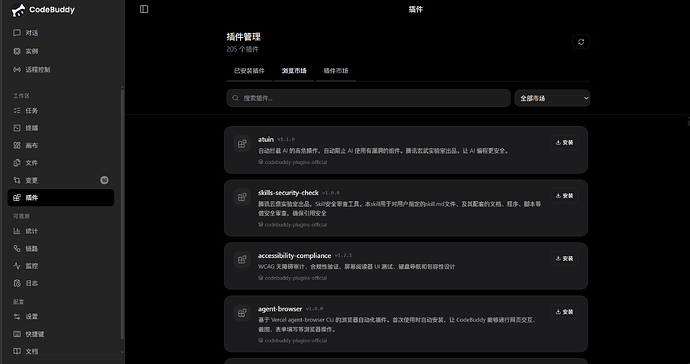The image size is (690, 364).
Task: Click the search magnifier icon
Action: click(x=235, y=98)
